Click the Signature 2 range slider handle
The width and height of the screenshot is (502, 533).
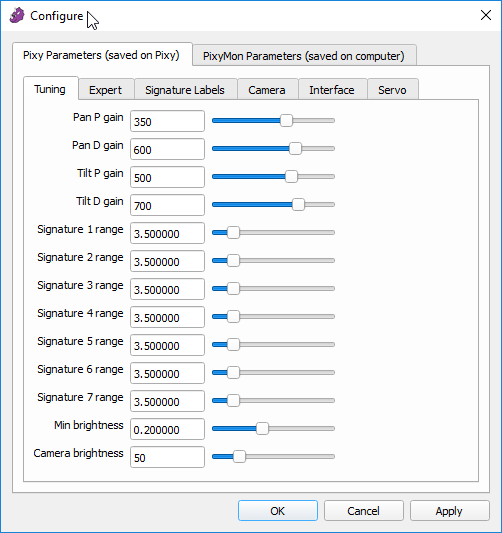[x=233, y=260]
